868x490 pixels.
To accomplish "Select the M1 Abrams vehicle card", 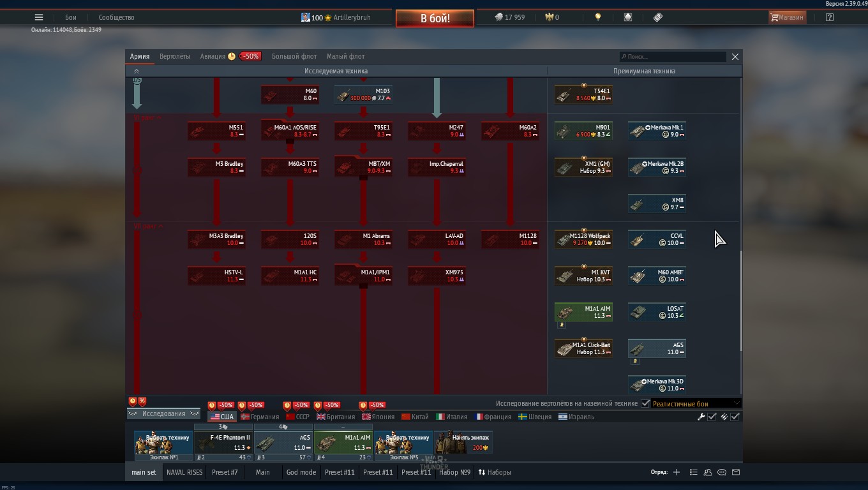I will pyautogui.click(x=364, y=239).
